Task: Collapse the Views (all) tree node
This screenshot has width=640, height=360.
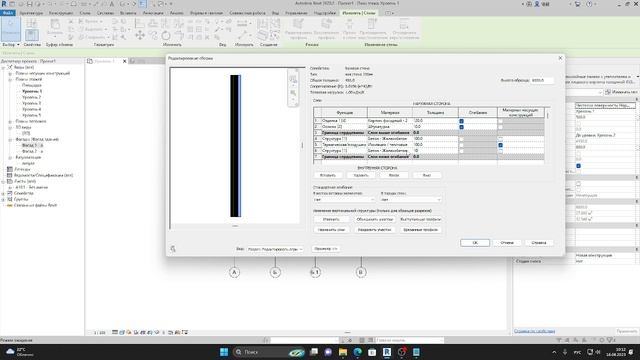Action: click(3, 67)
